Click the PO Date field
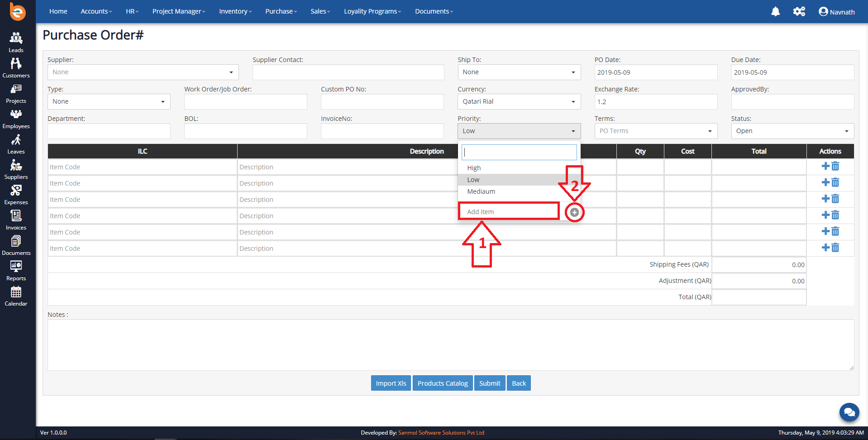Viewport: 868px width, 440px height. (x=656, y=72)
